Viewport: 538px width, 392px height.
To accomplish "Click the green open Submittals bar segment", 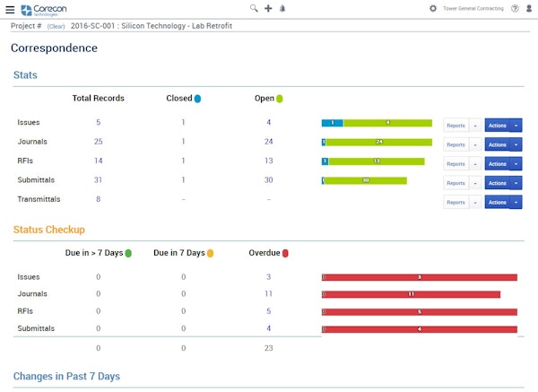I will click(366, 180).
